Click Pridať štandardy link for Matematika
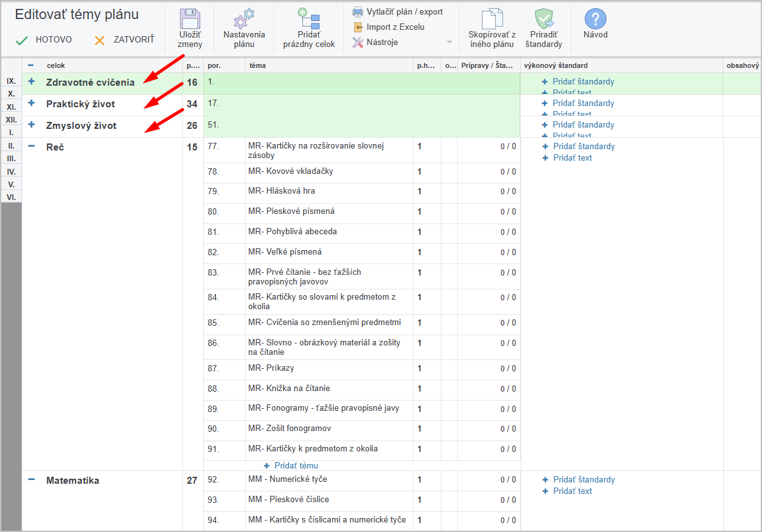This screenshot has width=762, height=532. tap(584, 480)
